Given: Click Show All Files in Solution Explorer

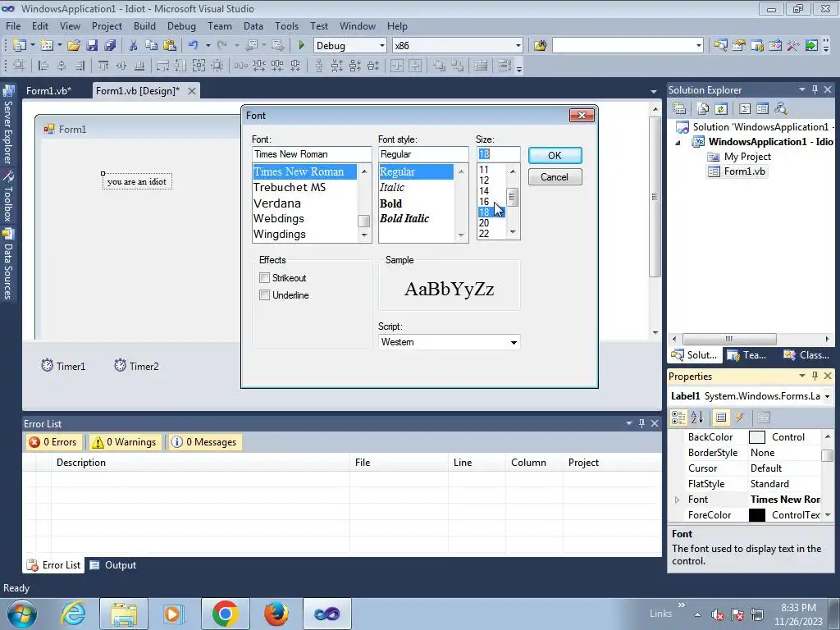Looking at the screenshot, I should coord(703,109).
